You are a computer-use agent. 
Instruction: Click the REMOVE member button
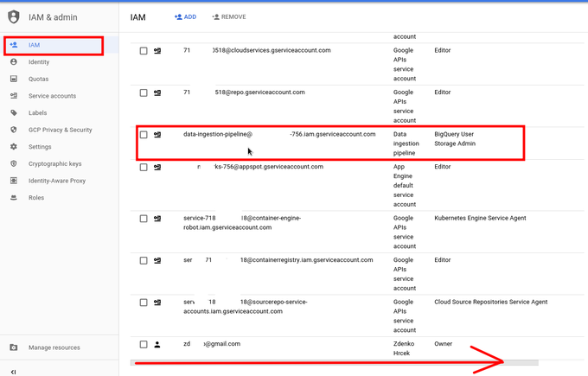click(x=229, y=17)
